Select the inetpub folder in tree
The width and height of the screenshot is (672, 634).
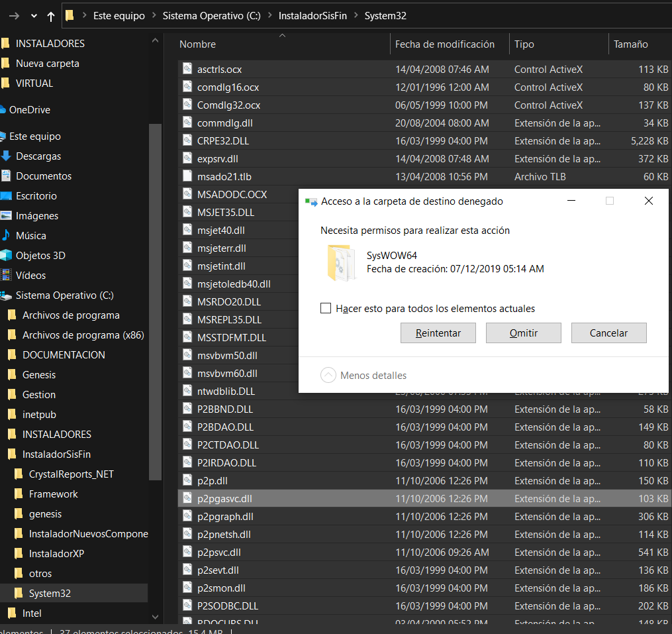click(39, 414)
